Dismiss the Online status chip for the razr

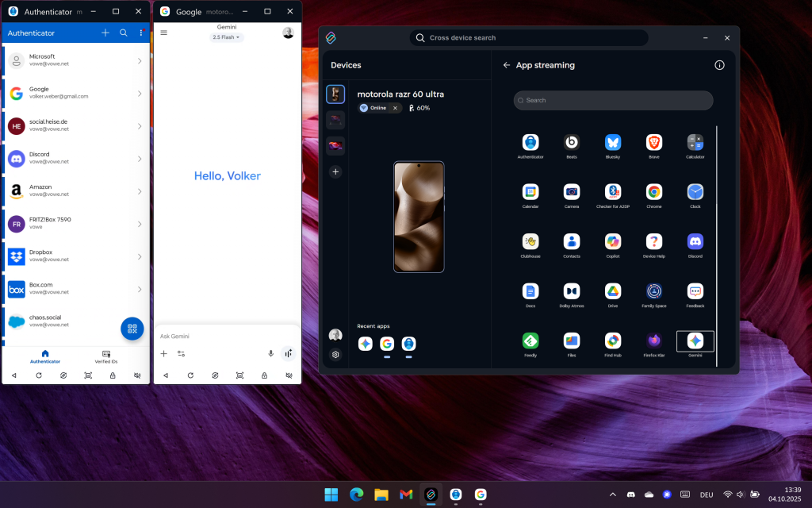(395, 108)
